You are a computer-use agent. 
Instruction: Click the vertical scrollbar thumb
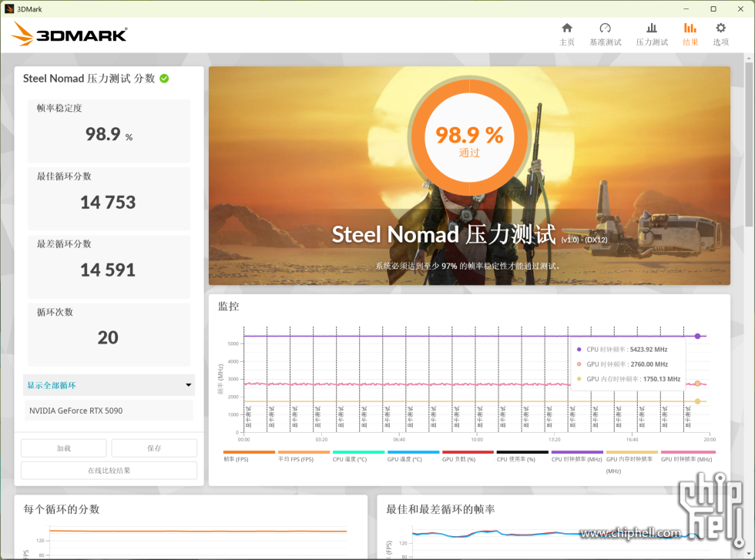(x=749, y=145)
